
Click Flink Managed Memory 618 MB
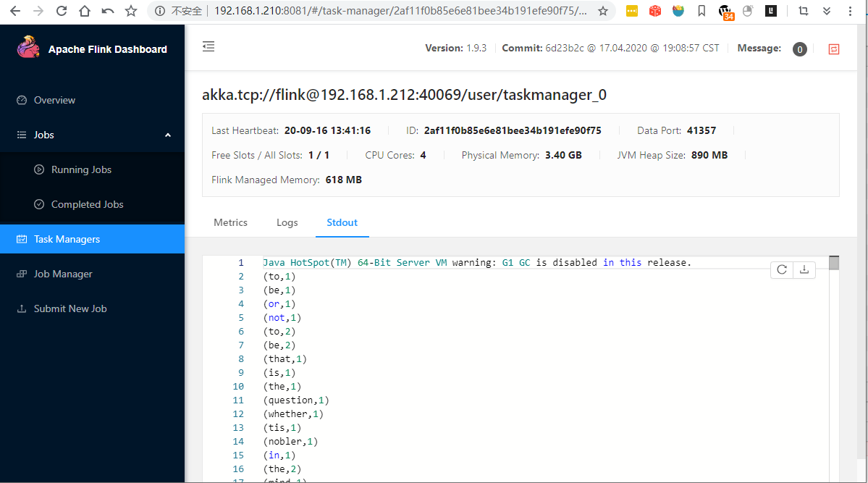pos(343,180)
